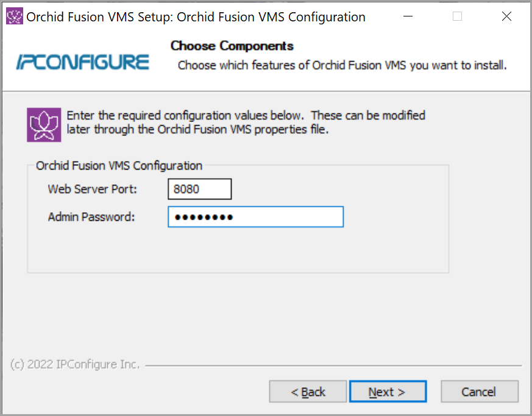The width and height of the screenshot is (532, 416).
Task: Click the maximize window button
Action: pos(457,16)
